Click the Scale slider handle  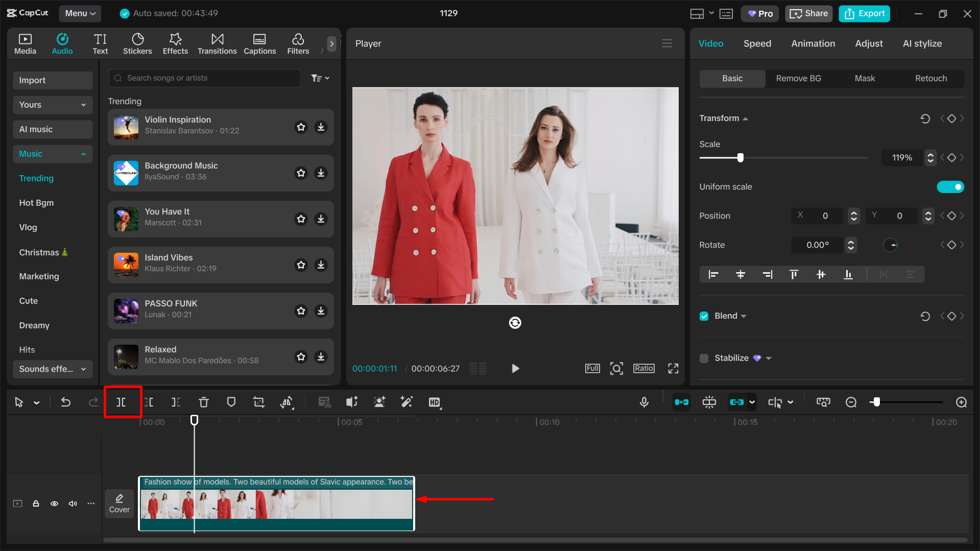pyautogui.click(x=740, y=158)
